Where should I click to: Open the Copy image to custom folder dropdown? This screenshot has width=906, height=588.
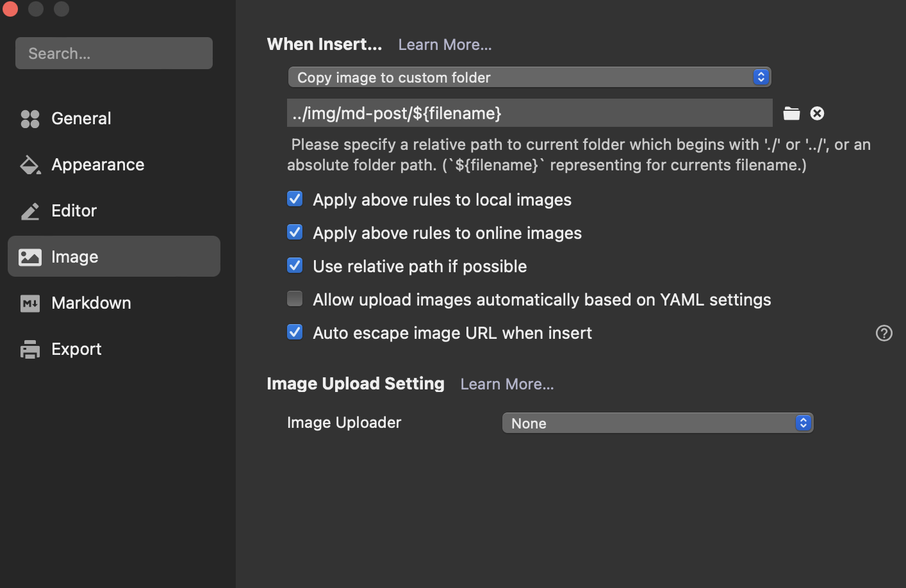pyautogui.click(x=529, y=78)
